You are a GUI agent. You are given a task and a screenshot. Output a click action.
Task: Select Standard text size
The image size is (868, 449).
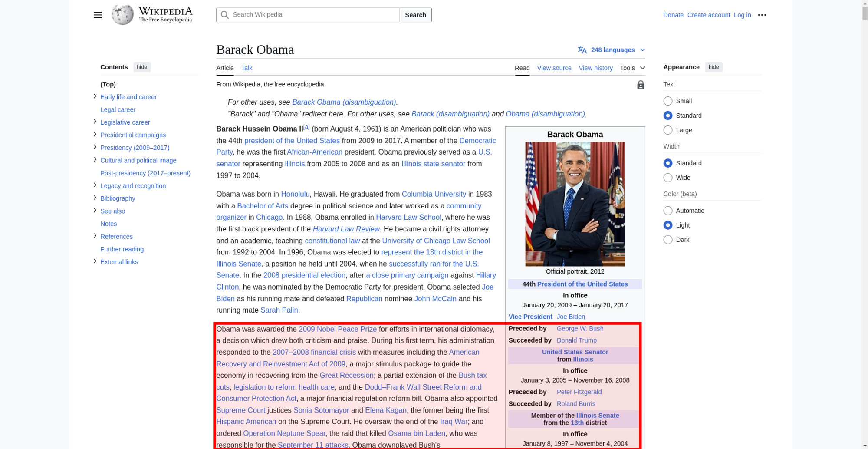click(x=668, y=116)
